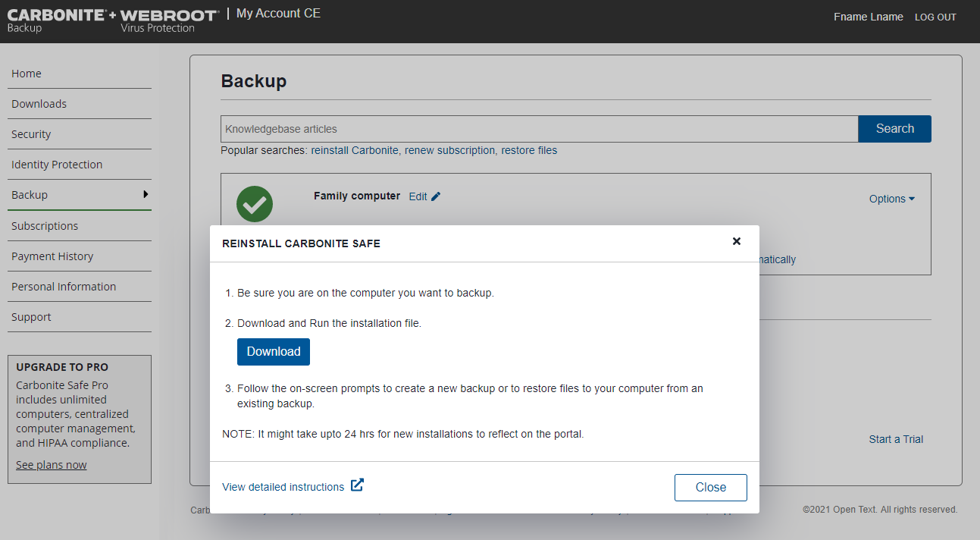
Task: Click the Close button in dialog
Action: [710, 488]
